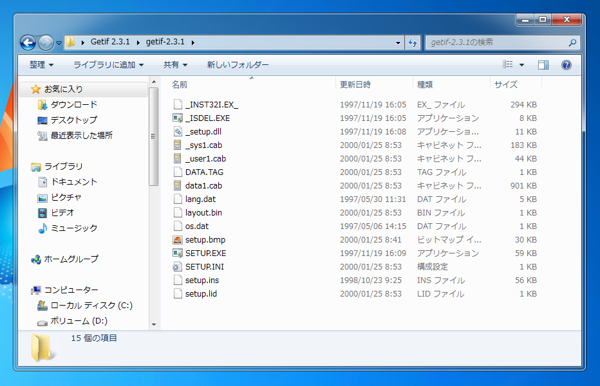Open the ドキュメント library
The image size is (600, 386).
pyautogui.click(x=74, y=182)
